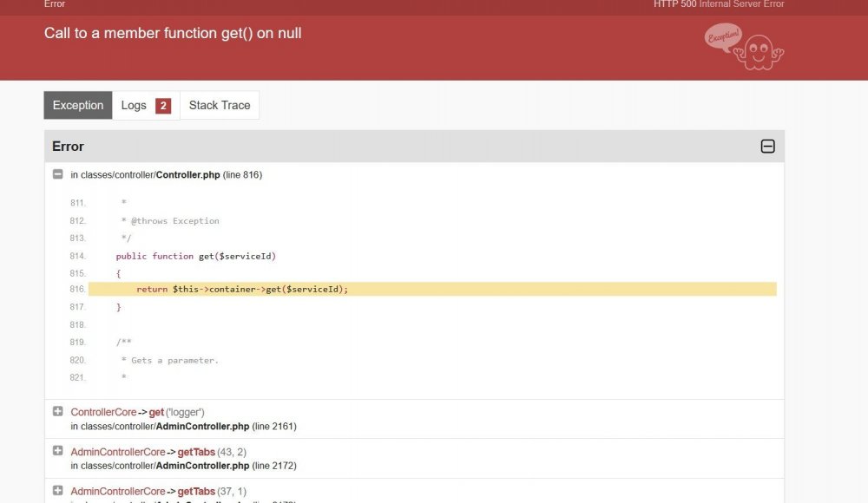The width and height of the screenshot is (868, 503).
Task: Click the Error section heading
Action: [x=68, y=147]
